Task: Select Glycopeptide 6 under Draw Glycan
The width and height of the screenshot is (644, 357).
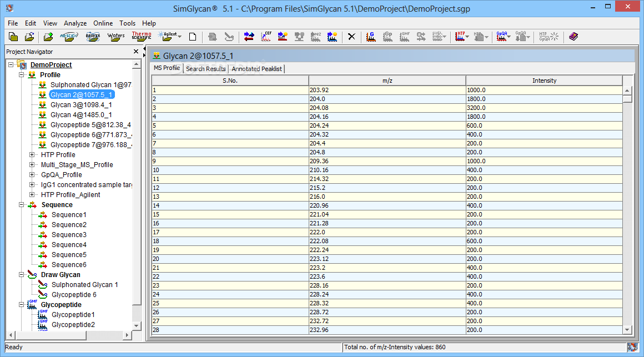Action: pyautogui.click(x=74, y=295)
